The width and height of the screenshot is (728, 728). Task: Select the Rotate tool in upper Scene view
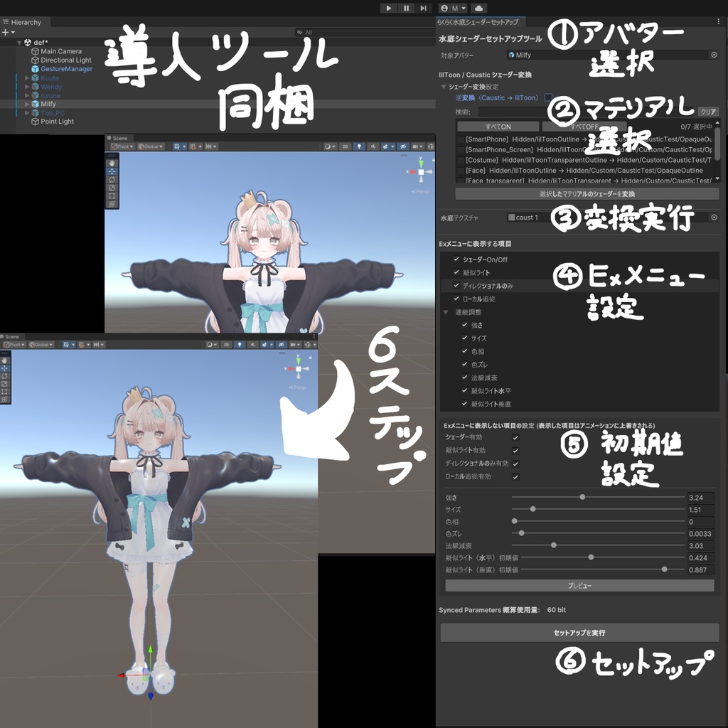tap(112, 180)
